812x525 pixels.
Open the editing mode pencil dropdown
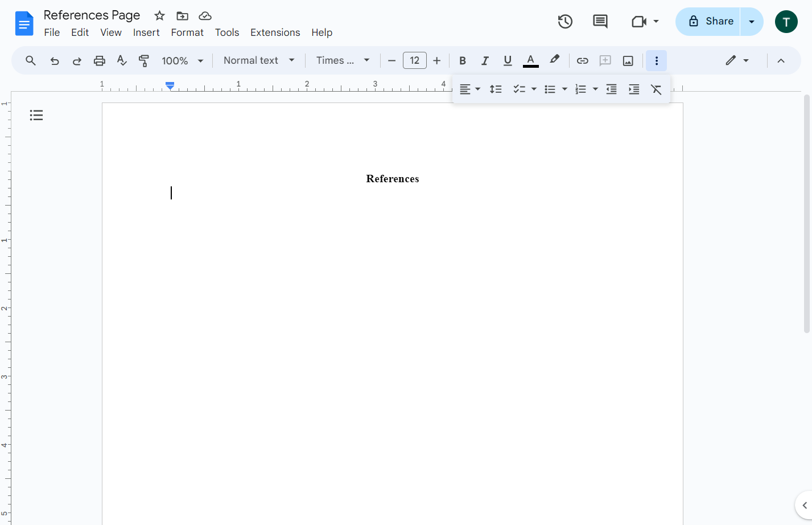(x=737, y=61)
